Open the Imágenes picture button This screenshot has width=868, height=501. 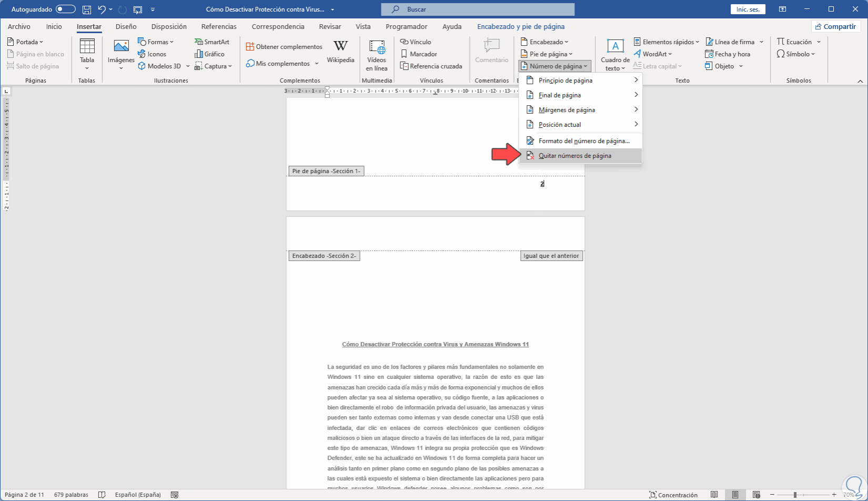coord(121,54)
